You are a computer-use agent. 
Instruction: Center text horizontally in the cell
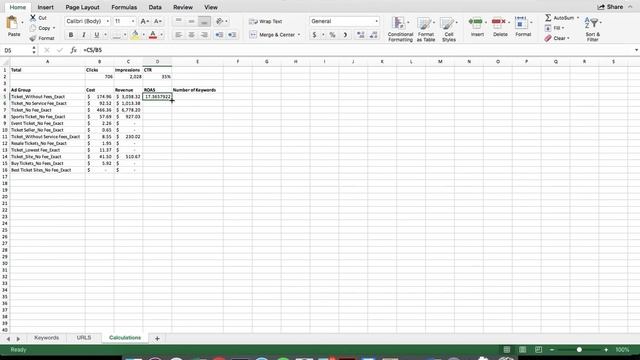coord(191,35)
